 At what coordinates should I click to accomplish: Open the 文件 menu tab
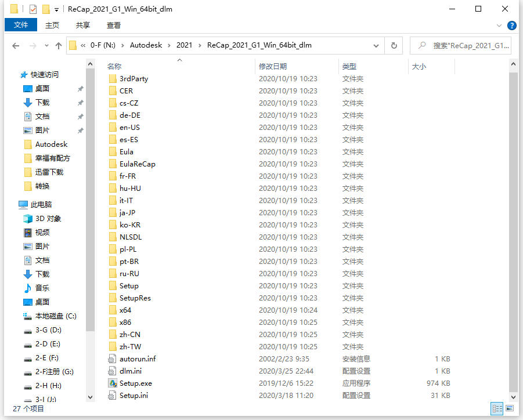coord(21,25)
